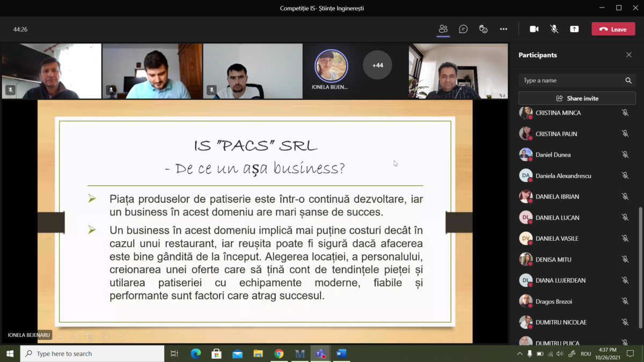Select Ionela Bejenaru's avatar thumbnail
Viewport: 644px width, 362px height.
point(331,66)
